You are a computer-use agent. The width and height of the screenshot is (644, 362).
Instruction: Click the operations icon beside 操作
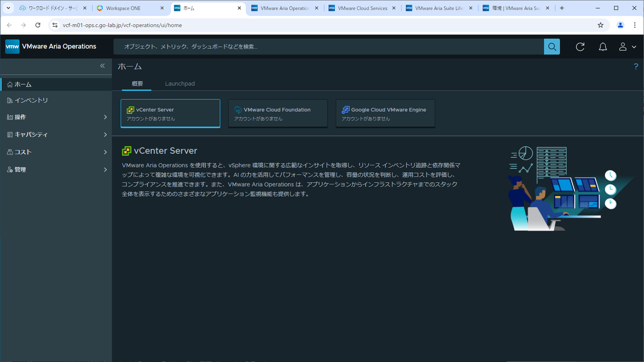(10, 117)
